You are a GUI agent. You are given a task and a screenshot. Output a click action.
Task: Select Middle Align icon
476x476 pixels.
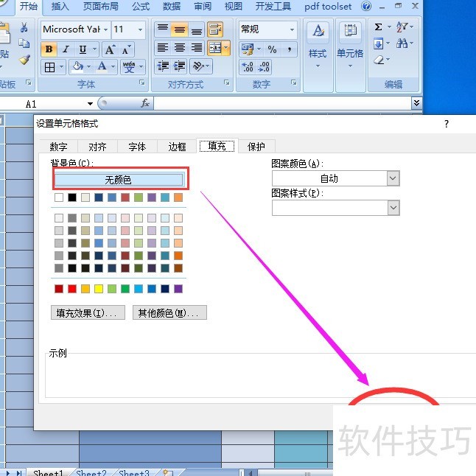click(x=180, y=29)
